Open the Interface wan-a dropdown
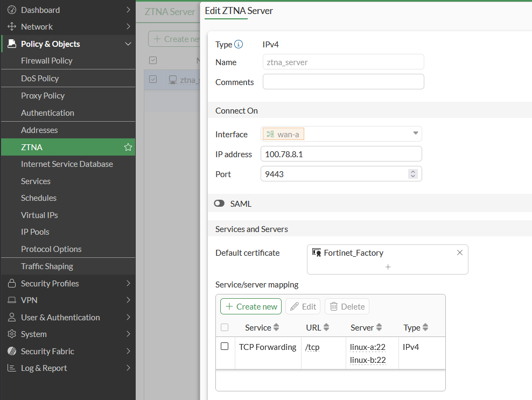The height and width of the screenshot is (400, 532). click(x=341, y=134)
